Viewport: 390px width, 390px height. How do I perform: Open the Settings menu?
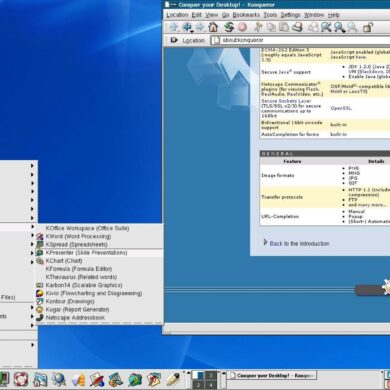pyautogui.click(x=290, y=15)
